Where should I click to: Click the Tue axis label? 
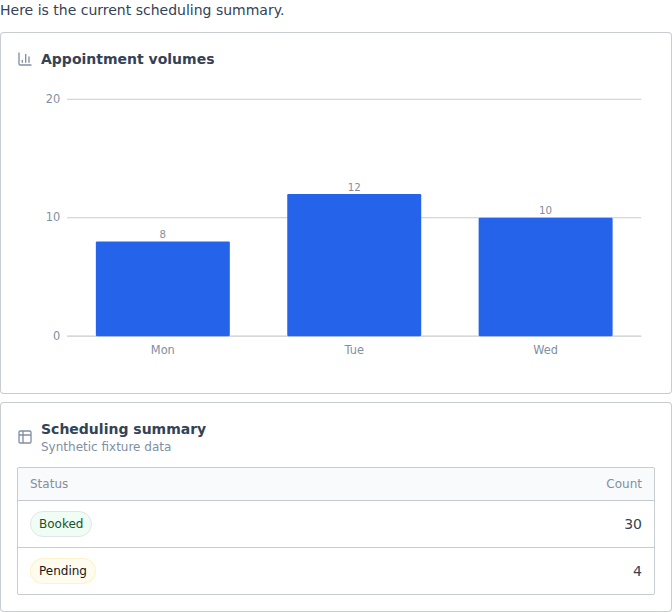354,350
